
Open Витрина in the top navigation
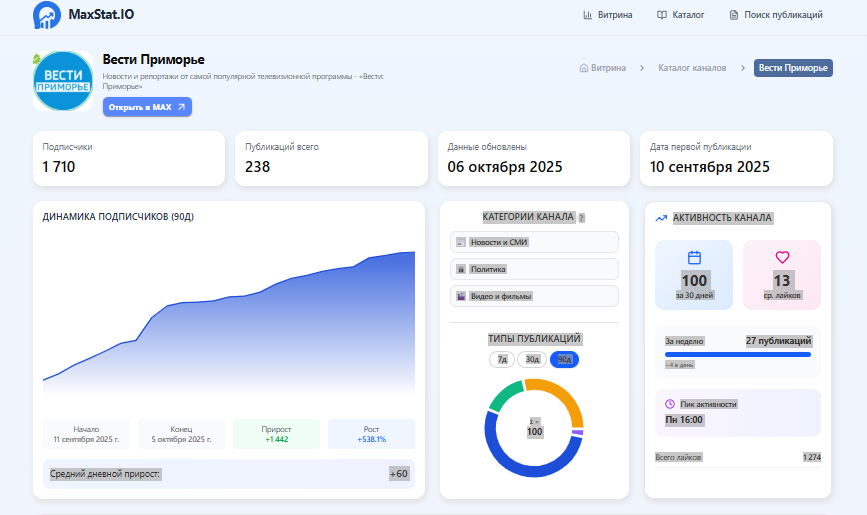click(607, 15)
